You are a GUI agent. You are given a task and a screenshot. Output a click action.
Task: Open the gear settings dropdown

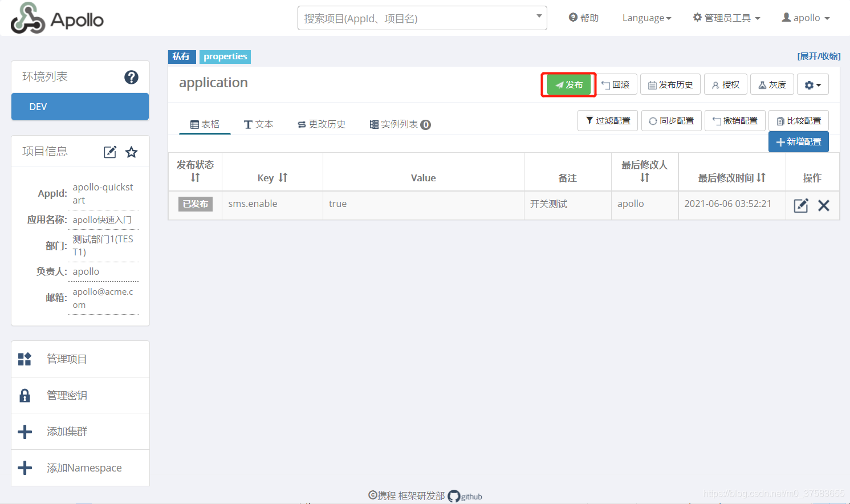click(x=813, y=85)
